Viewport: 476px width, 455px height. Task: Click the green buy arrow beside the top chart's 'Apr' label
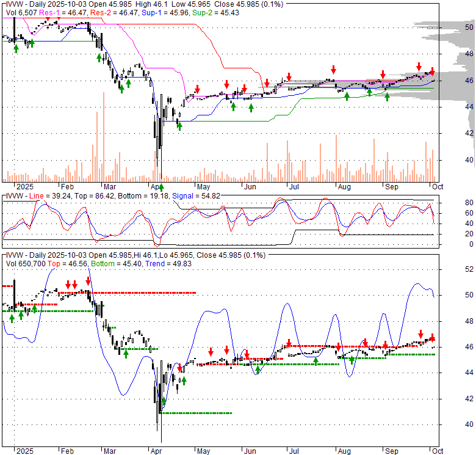click(161, 187)
